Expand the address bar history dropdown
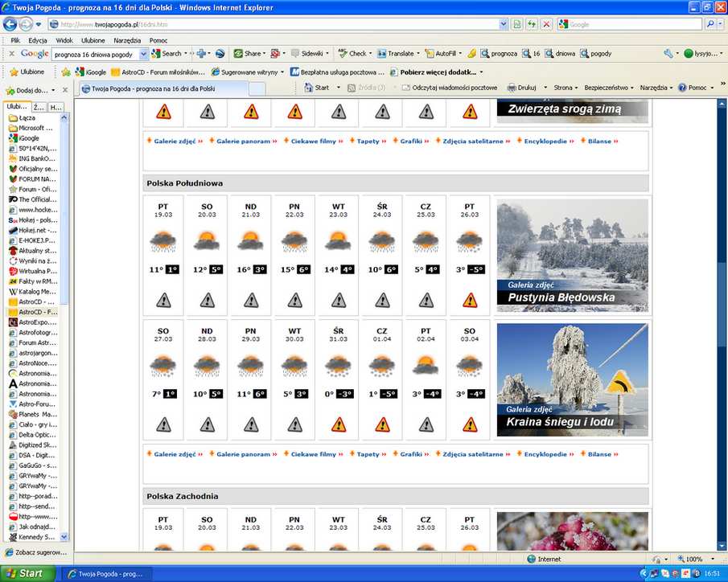This screenshot has width=728, height=582. 504,24
